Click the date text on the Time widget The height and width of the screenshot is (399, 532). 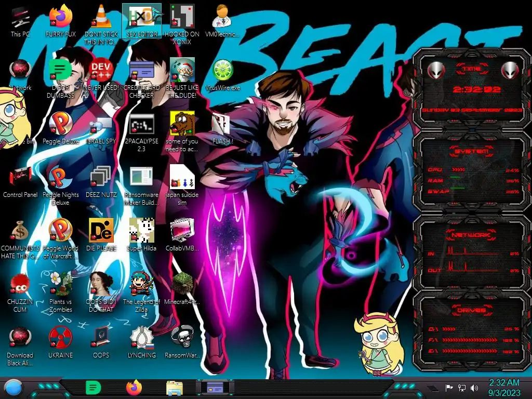pos(472,110)
